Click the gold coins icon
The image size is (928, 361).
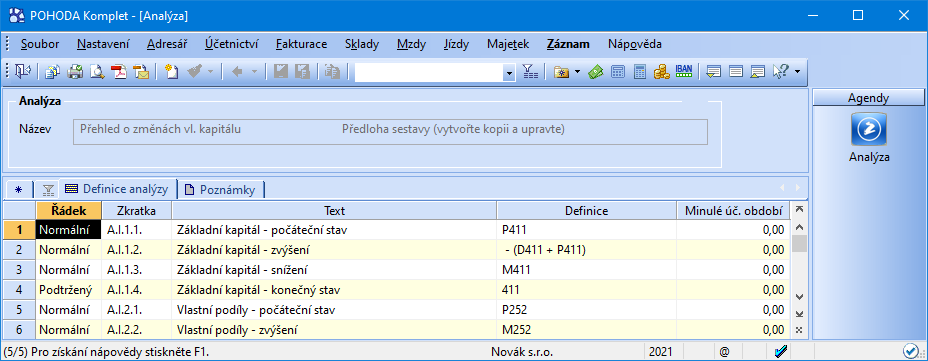[662, 72]
